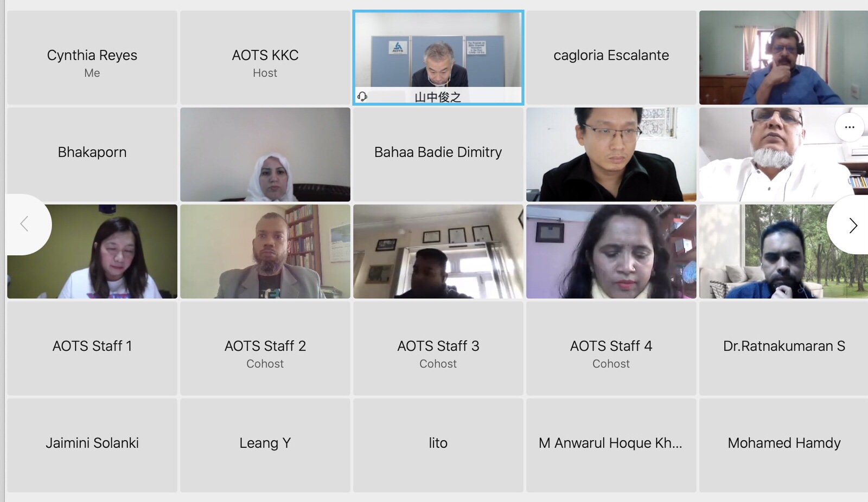Screen dimensions: 868x502
Task: Select the Jaimini Solanki tile
Action: tap(92, 446)
